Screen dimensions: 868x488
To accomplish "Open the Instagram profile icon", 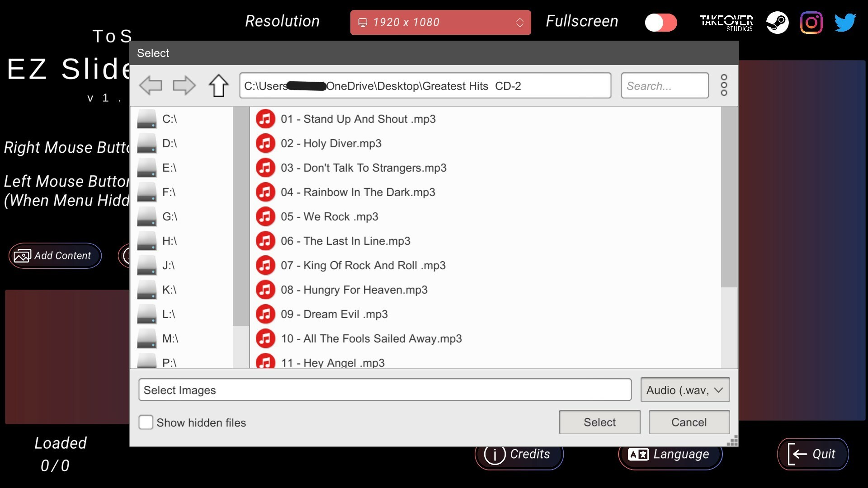I will pos(811,22).
